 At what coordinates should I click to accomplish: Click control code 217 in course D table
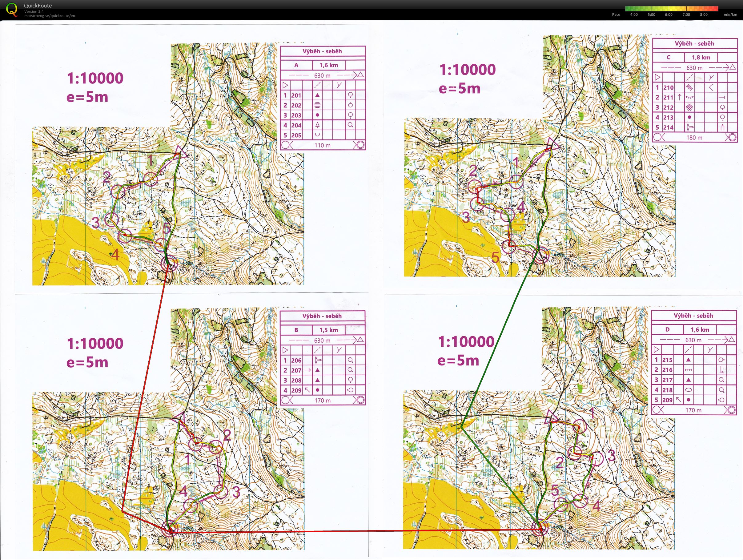(x=667, y=380)
